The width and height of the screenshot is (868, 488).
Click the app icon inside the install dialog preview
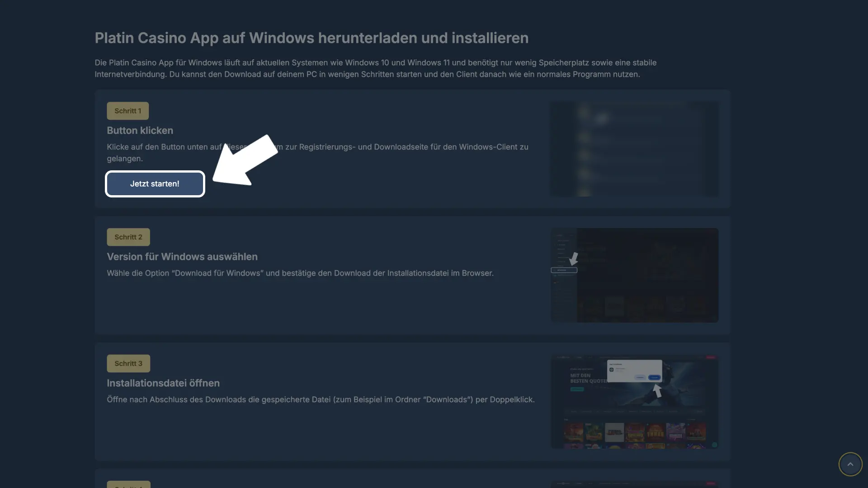click(x=611, y=370)
